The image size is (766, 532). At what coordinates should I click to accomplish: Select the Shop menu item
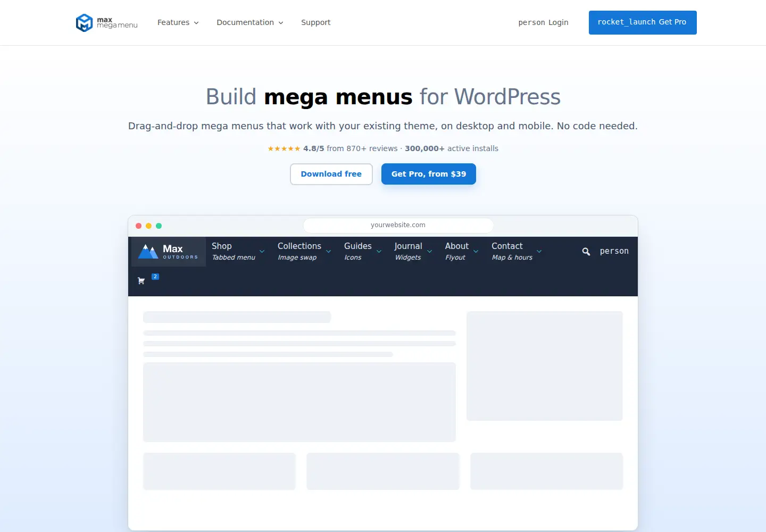[234, 251]
